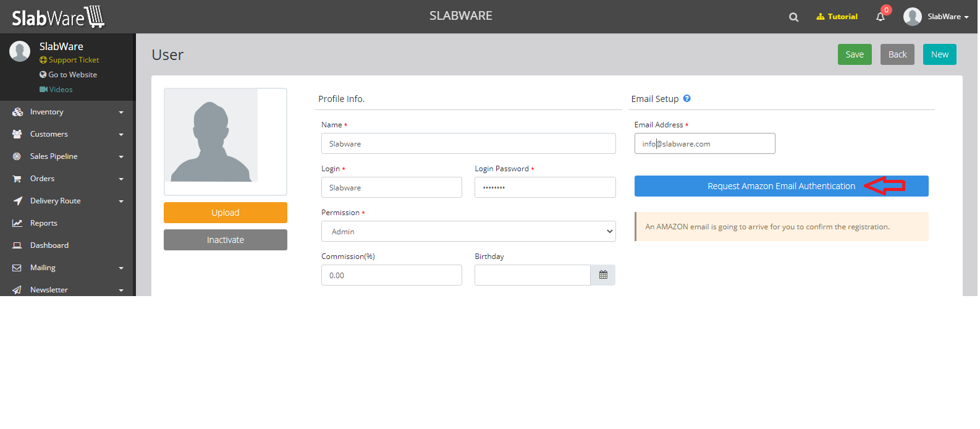Image resolution: width=980 pixels, height=429 pixels.
Task: Open the Permission Admin dropdown
Action: pyautogui.click(x=468, y=231)
